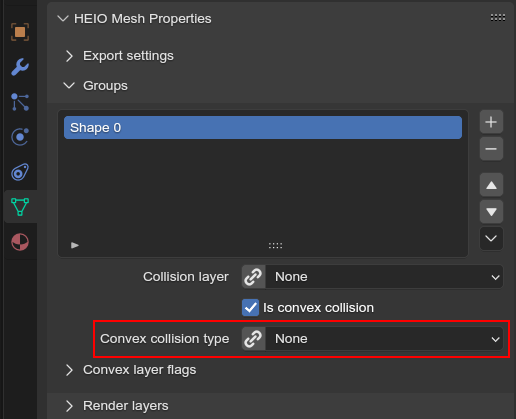Open the Collision layer dropdown
Viewport: 516px width, 419px height.
(x=384, y=277)
